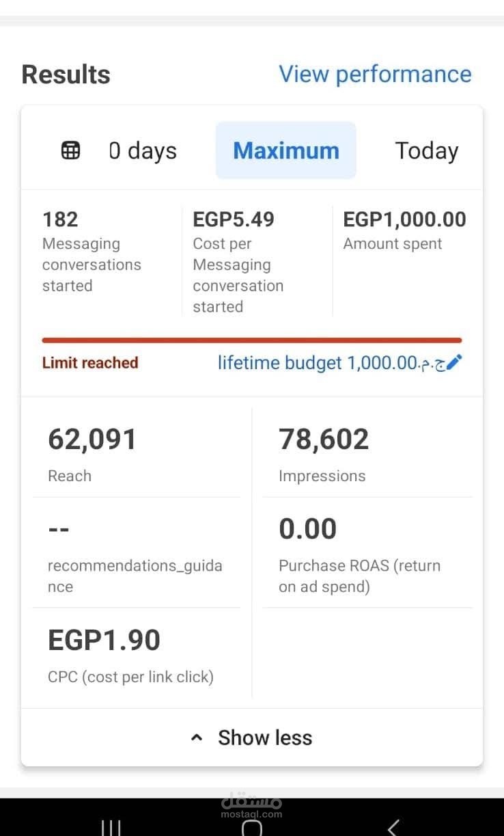Screen dimensions: 504x836
Task: Open the calendar date range icon
Action: pos(71,150)
